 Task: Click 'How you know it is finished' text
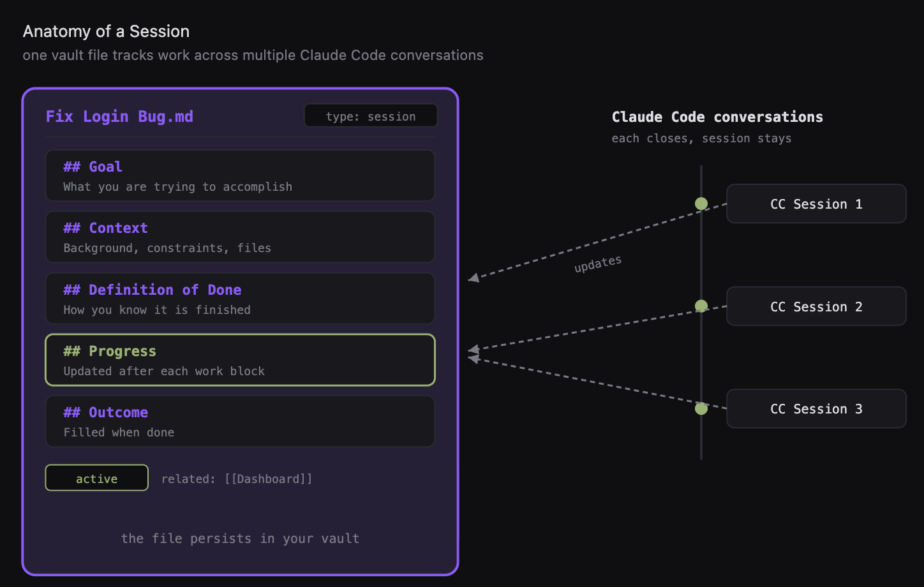click(157, 310)
